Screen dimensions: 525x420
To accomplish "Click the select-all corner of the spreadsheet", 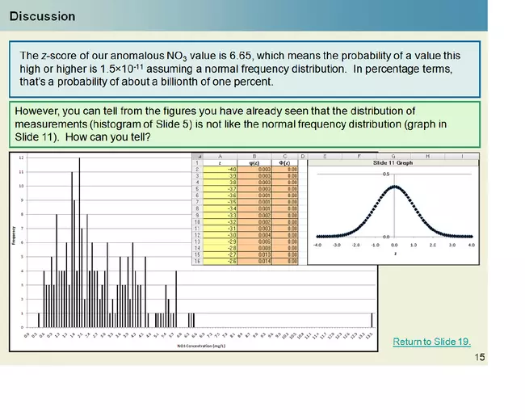I will point(195,155).
